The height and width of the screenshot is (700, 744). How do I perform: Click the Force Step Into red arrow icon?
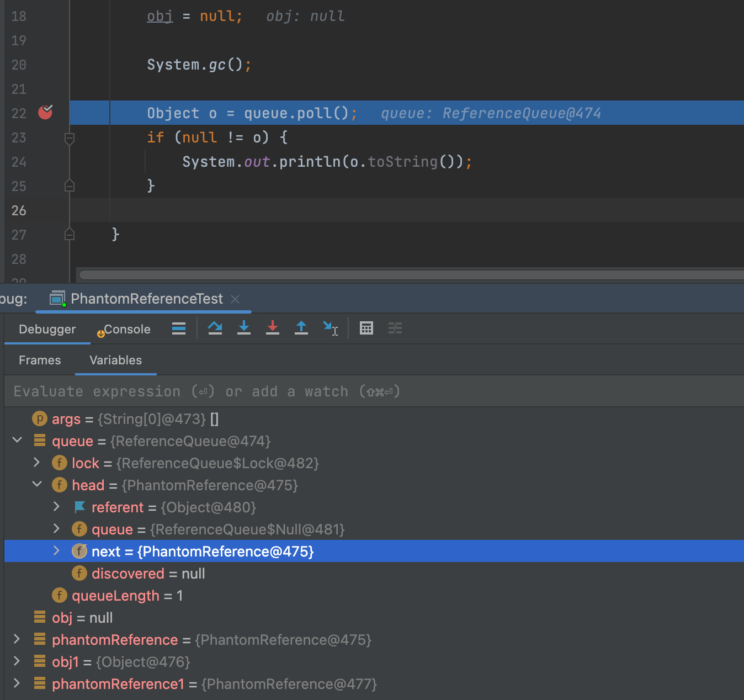pyautogui.click(x=273, y=328)
